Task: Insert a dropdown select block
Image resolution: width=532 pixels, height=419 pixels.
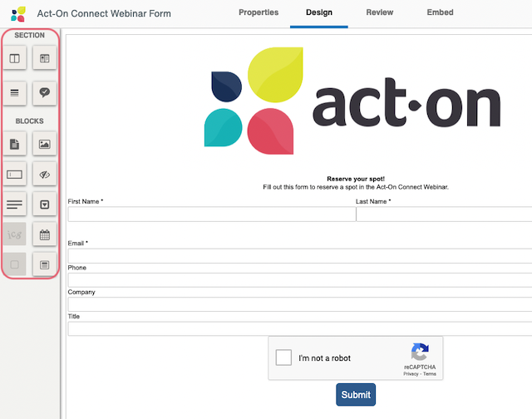Action: pos(44,205)
